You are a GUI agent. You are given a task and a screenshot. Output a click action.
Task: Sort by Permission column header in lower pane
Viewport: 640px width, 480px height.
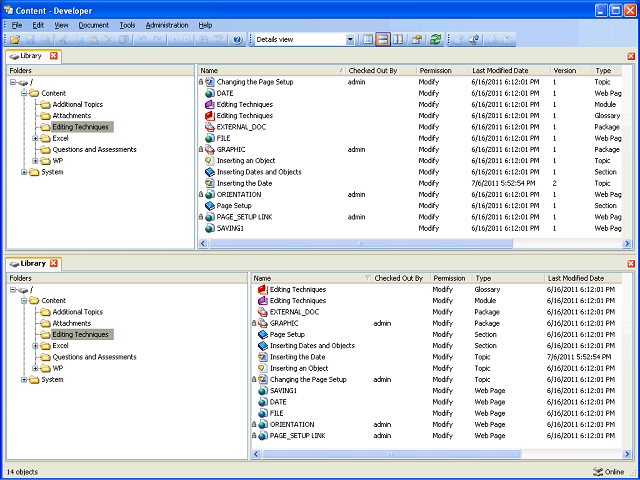451,278
